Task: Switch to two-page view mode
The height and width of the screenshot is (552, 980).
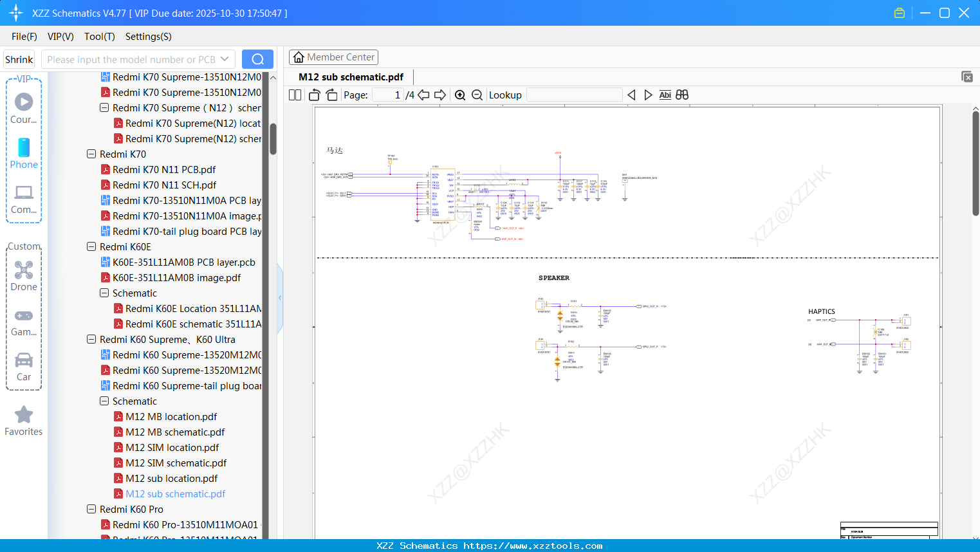Action: [294, 95]
